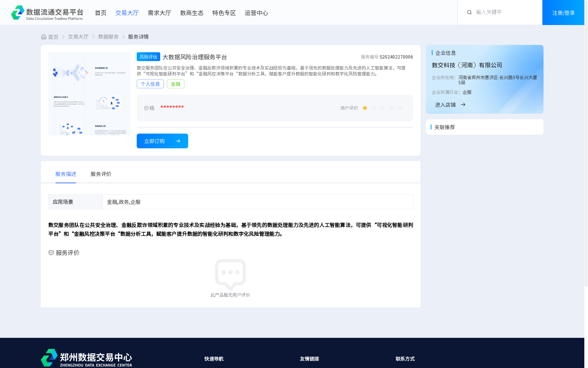Click the 立即订购 button

162,141
